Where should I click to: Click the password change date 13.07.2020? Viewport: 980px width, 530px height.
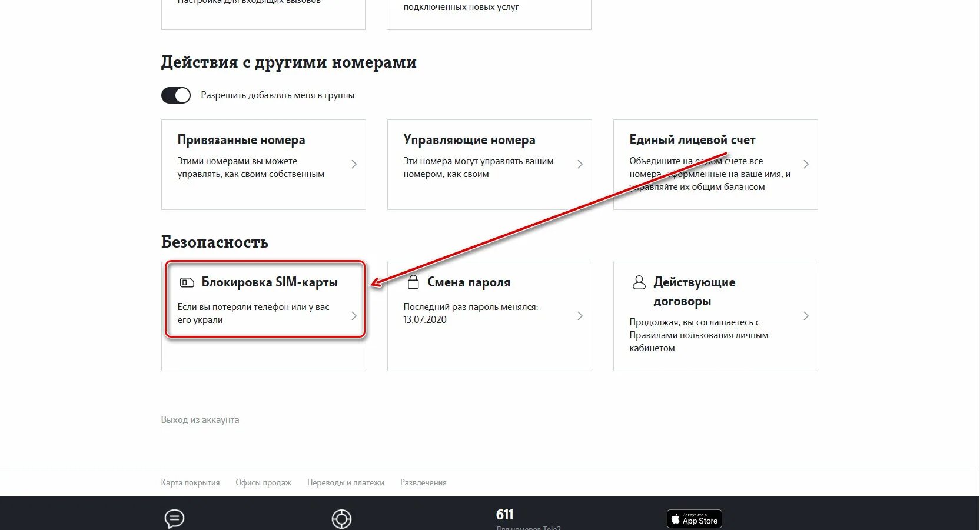click(425, 320)
